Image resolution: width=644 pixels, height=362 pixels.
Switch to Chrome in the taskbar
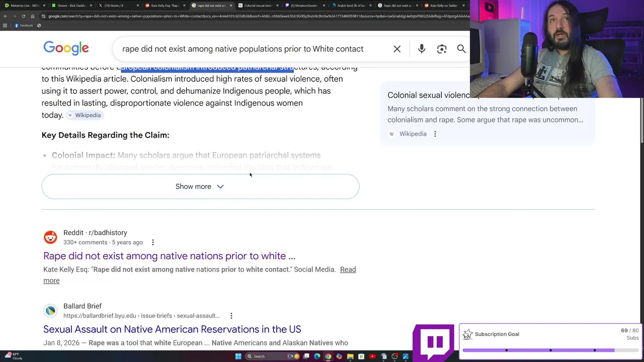[x=328, y=356]
